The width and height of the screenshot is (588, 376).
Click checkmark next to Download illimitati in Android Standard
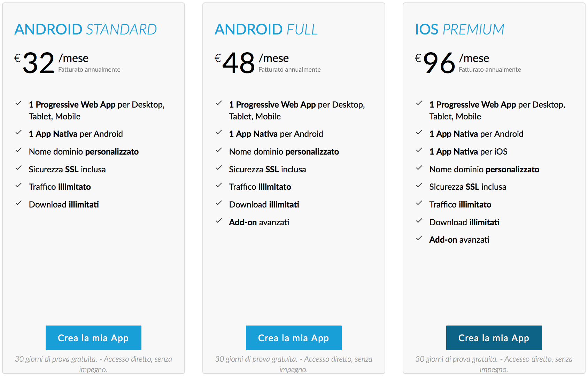pos(18,203)
